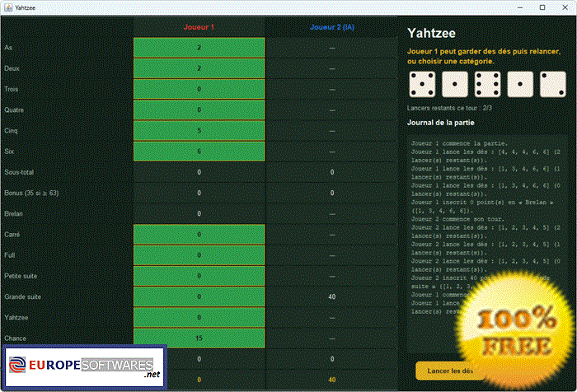The width and height of the screenshot is (577, 392).
Task: Choose Joueur 1's Chance cell scoring 15
Action: click(199, 338)
